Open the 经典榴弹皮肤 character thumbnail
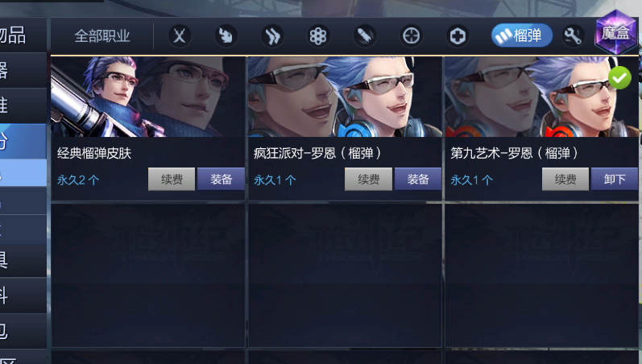The width and height of the screenshot is (642, 364). [x=147, y=97]
